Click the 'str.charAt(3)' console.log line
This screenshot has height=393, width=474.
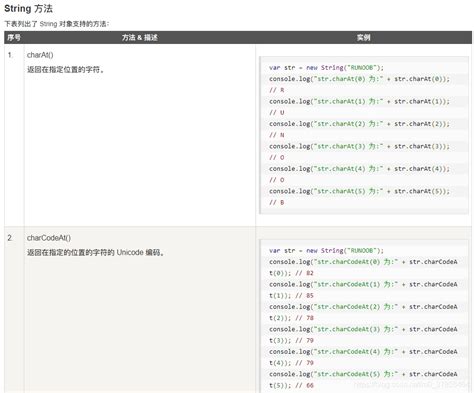(359, 146)
